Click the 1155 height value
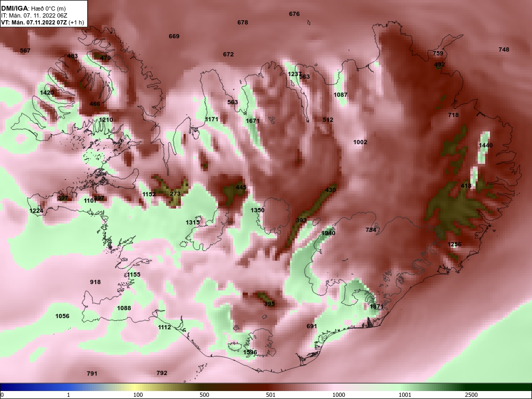Viewport: 532px width, 399px height. [134, 275]
